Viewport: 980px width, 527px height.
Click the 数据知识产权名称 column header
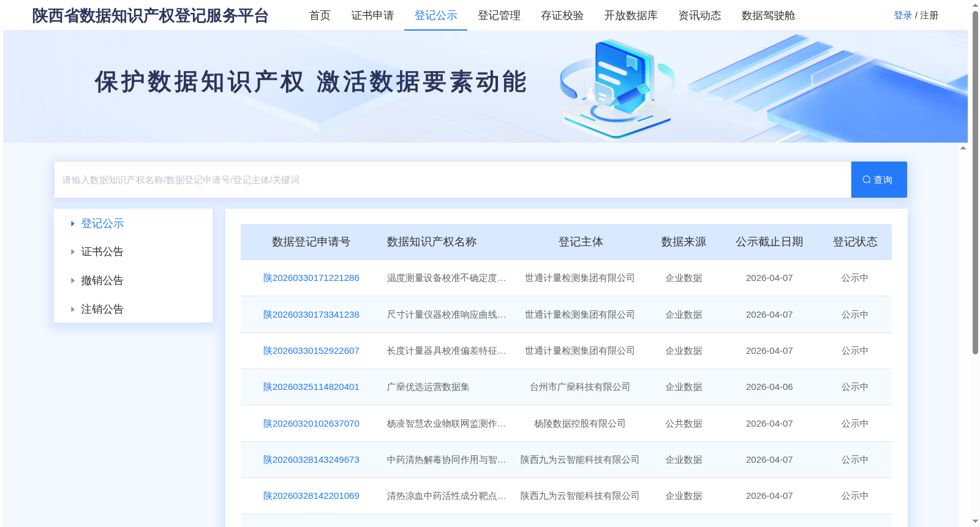pos(432,242)
